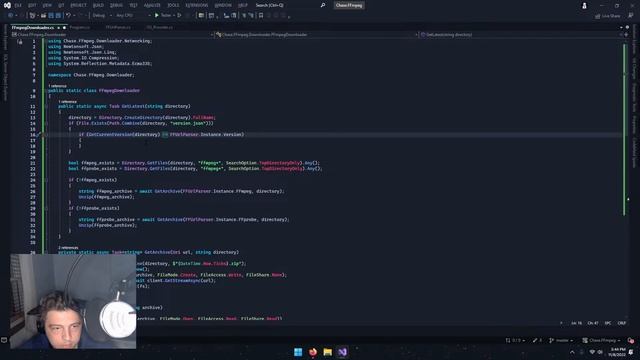Screen dimensions: 640x360
Task: Open the tab list overflow arrow
Action: [x=622, y=27]
